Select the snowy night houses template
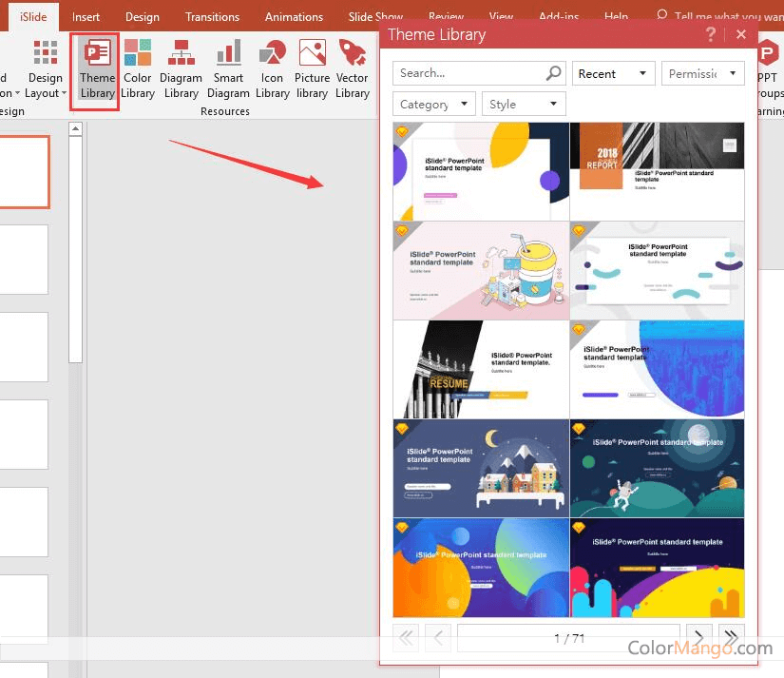Viewport: 784px width, 678px height. [481, 469]
